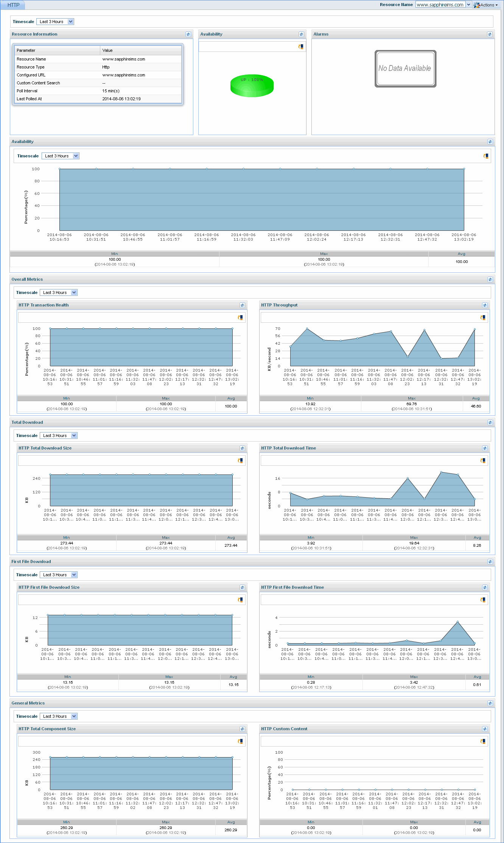The image size is (504, 843).
Task: Export HTTP First File Download Size chart
Action: (x=240, y=600)
